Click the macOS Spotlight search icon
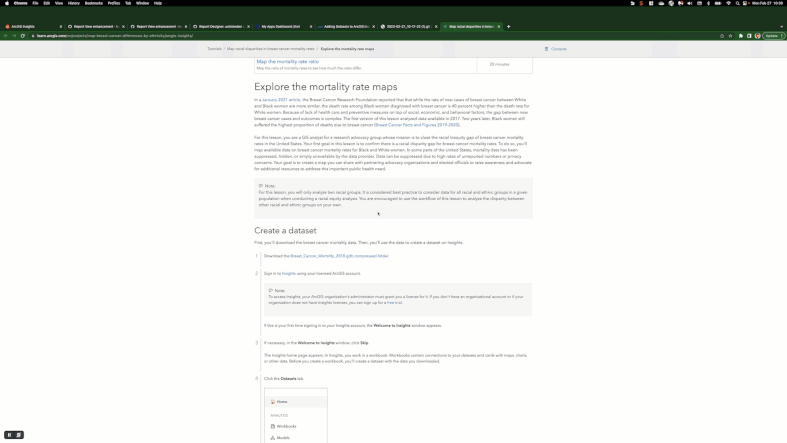 [737, 3]
